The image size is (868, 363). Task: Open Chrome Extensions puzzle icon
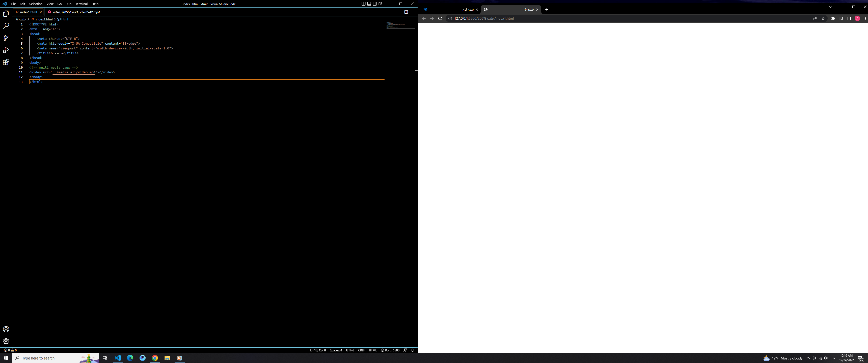point(833,18)
